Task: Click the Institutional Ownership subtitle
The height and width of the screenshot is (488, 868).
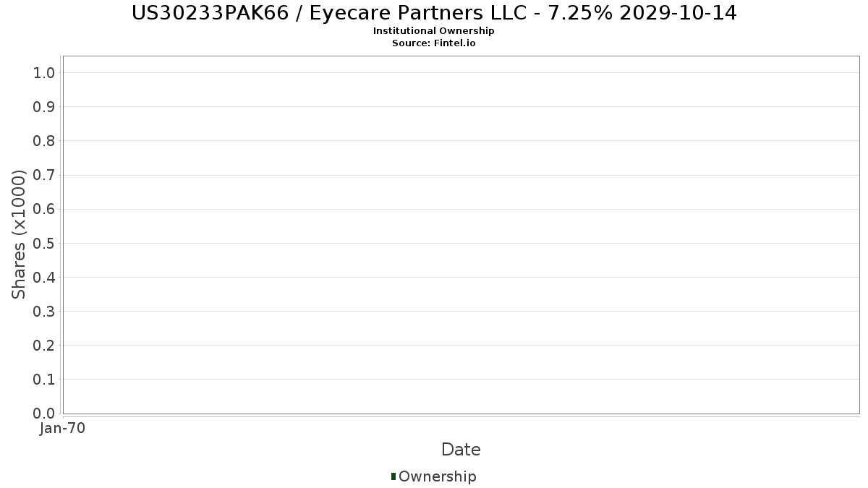Action: coord(433,31)
